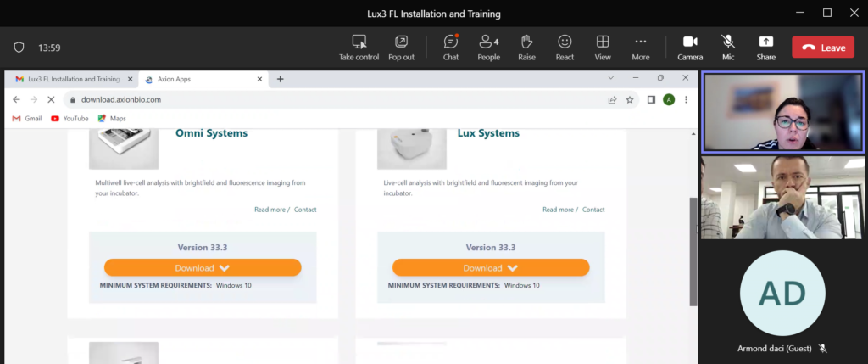Go forward in the browser
The width and height of the screenshot is (868, 364).
point(34,100)
